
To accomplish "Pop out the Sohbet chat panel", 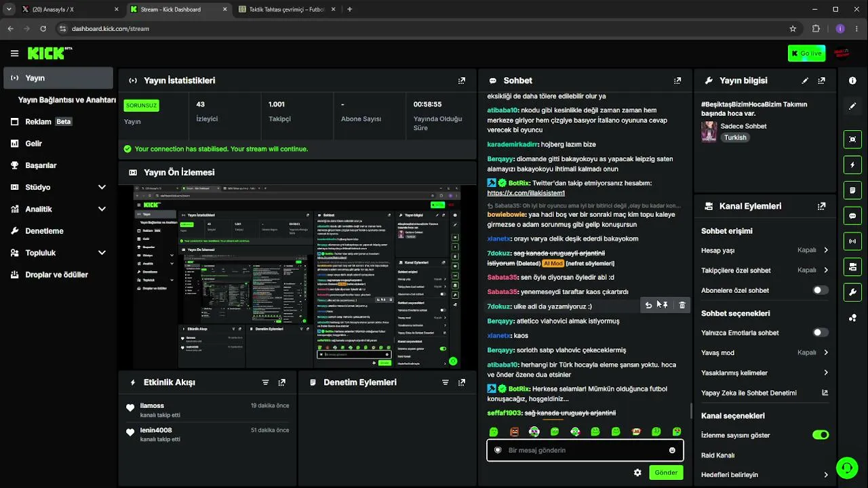I will (x=677, y=81).
